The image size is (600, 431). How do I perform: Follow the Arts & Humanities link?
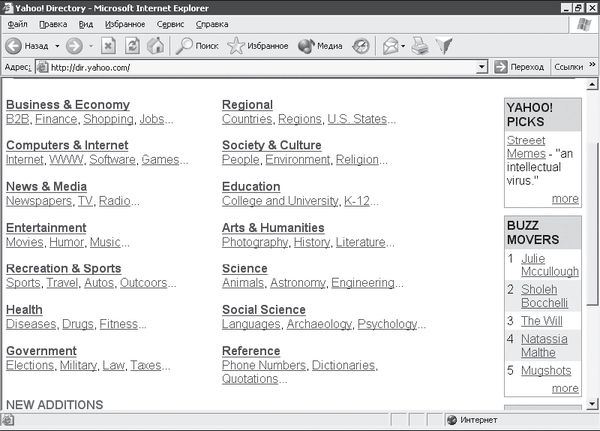click(273, 228)
